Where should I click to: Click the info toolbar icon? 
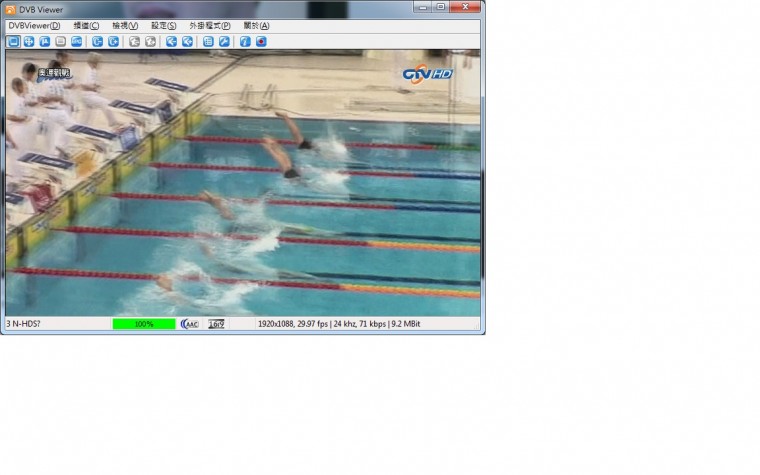pos(245,42)
